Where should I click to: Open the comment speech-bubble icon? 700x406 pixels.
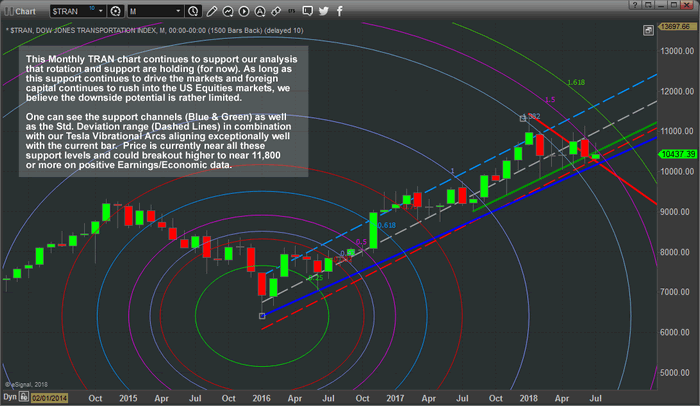pyautogui.click(x=308, y=11)
